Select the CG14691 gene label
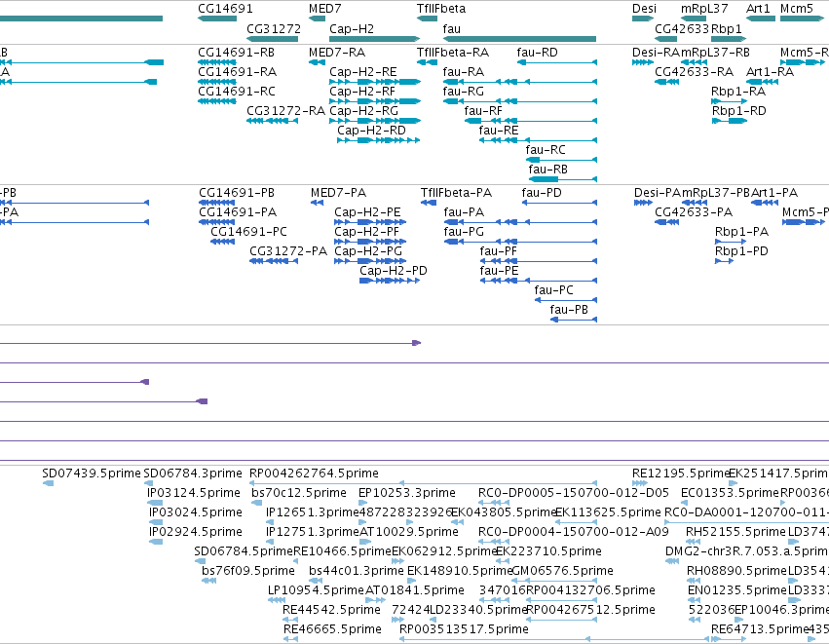This screenshot has width=829, height=644. pos(225,9)
